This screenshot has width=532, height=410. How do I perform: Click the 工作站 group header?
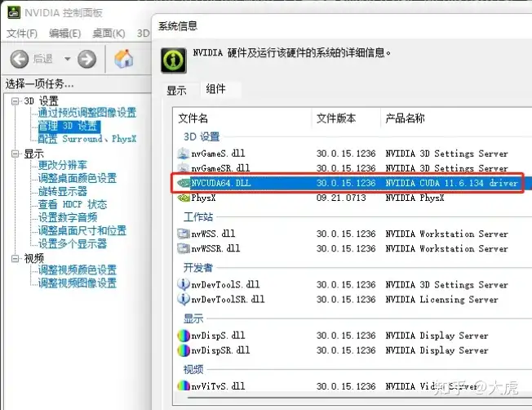(x=198, y=216)
